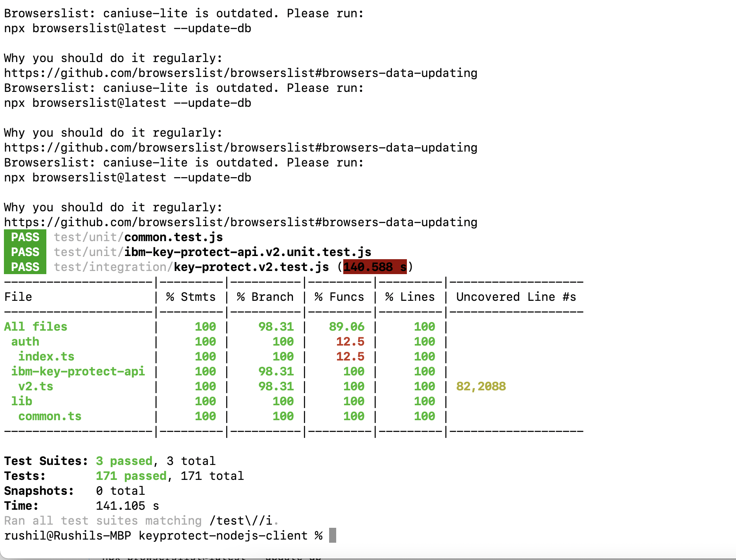Click 100 lines value in All files row
736x560 pixels.
(x=425, y=327)
